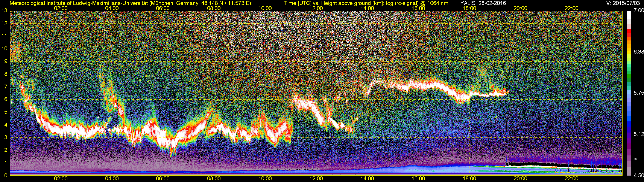Click the 12:00 label on the bottom time axis

[x=316, y=179]
